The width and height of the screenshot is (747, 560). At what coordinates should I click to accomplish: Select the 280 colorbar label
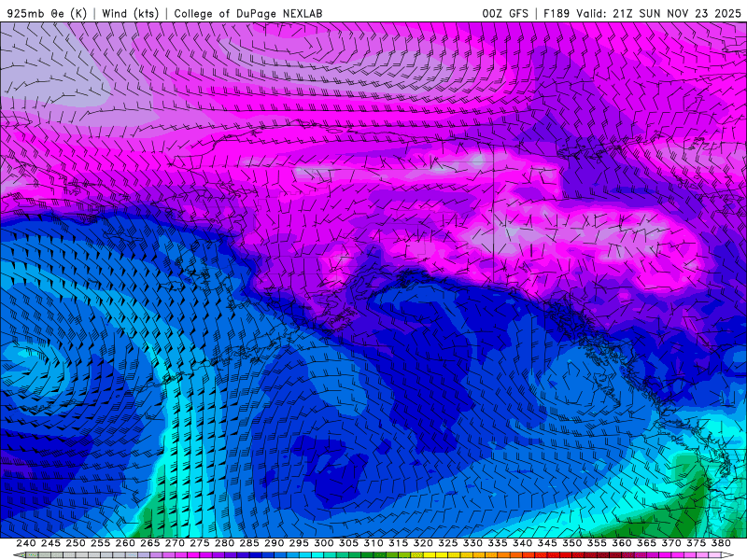(x=224, y=543)
